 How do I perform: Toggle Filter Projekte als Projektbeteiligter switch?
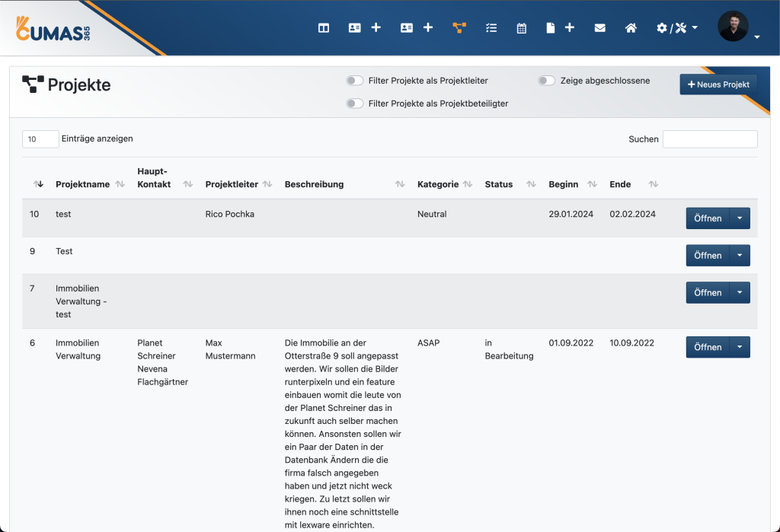(x=355, y=104)
